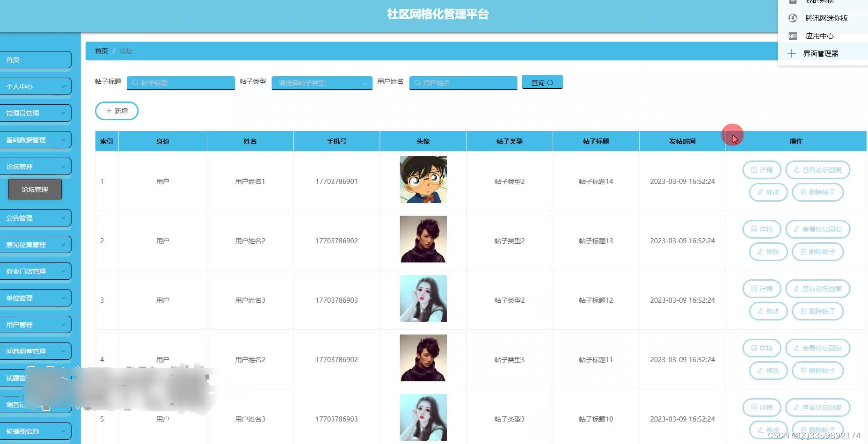Expand 个人中心 sidebar menu
Screen dimensions: 868x444
click(x=36, y=87)
